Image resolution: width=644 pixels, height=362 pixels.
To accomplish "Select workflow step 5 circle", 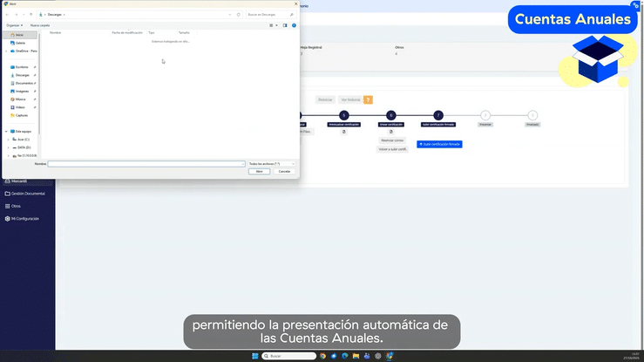I will click(x=344, y=115).
